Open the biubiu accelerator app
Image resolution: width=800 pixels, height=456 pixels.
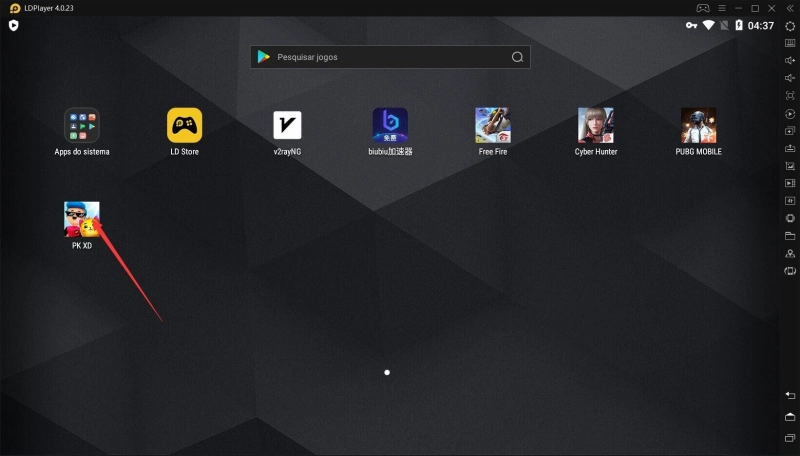(x=390, y=126)
